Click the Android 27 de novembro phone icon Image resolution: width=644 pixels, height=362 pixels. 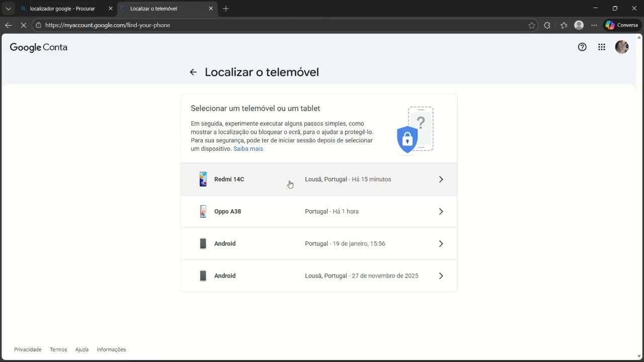203,276
